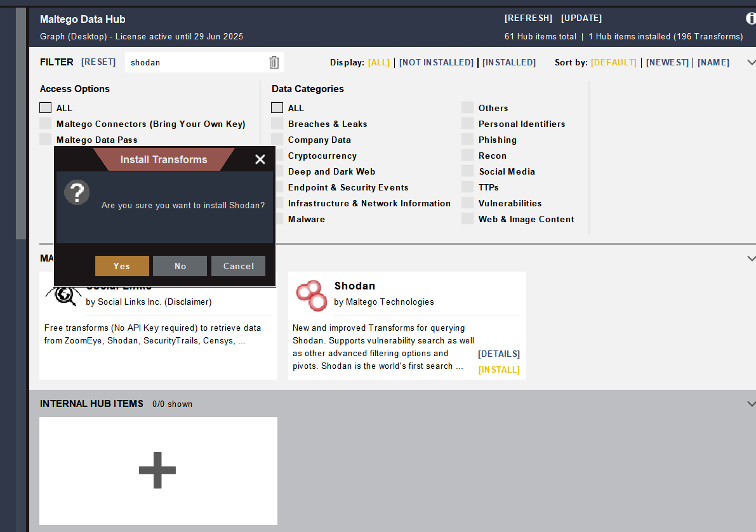Click Infrastructure & Network Information label
The height and width of the screenshot is (532, 756).
coord(369,204)
